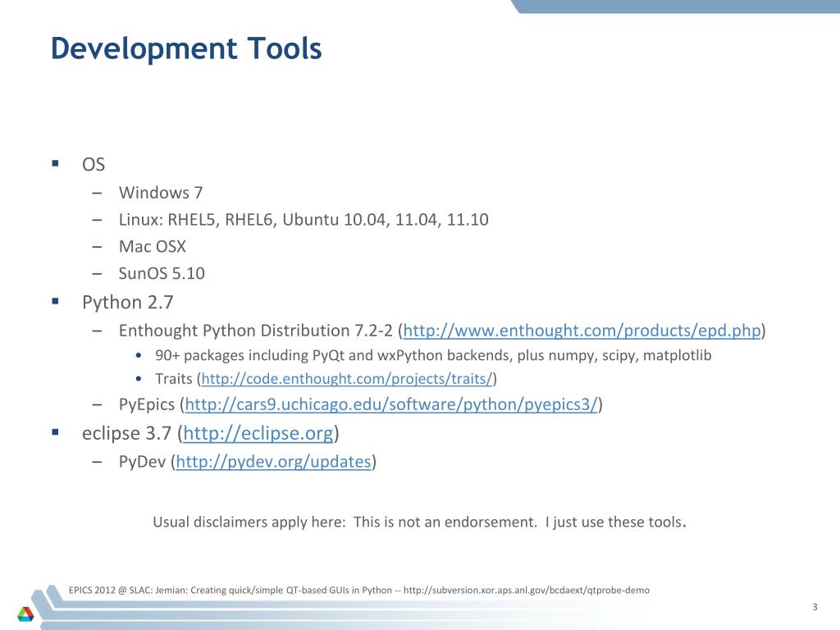
Task: Click 'Enthought Python Distribution 7.2-2' text
Action: pos(256,331)
